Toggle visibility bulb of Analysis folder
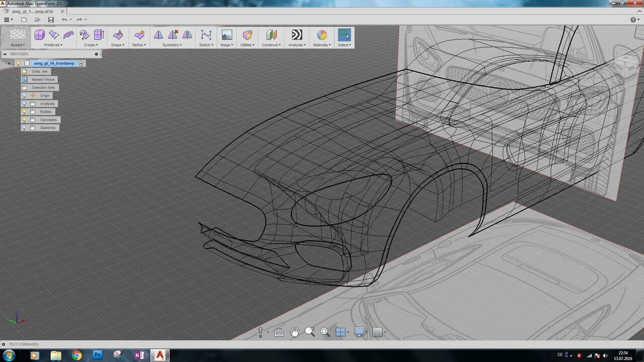Viewport: 644px width, 362px height. coord(24,104)
